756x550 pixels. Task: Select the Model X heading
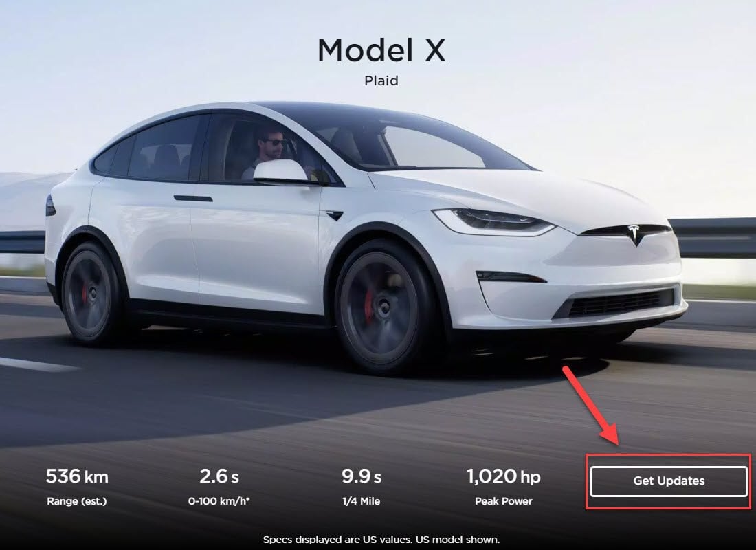click(381, 50)
